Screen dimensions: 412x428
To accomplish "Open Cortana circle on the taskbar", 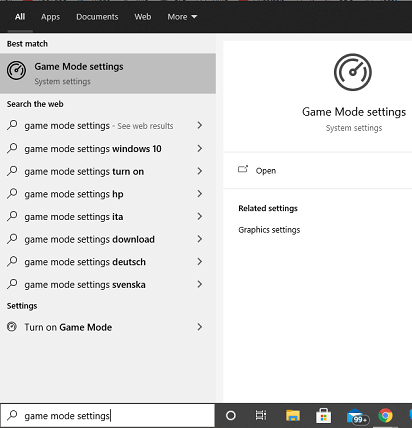I will coord(231,415).
